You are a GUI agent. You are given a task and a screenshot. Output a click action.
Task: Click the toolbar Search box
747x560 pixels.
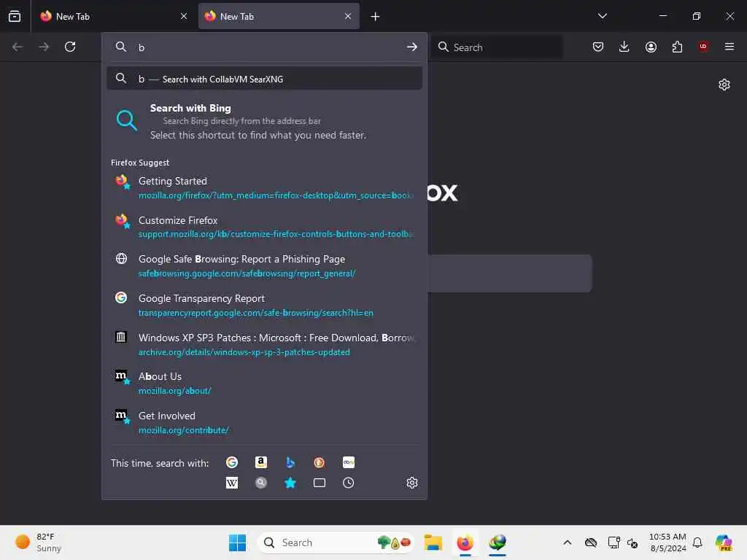(496, 47)
